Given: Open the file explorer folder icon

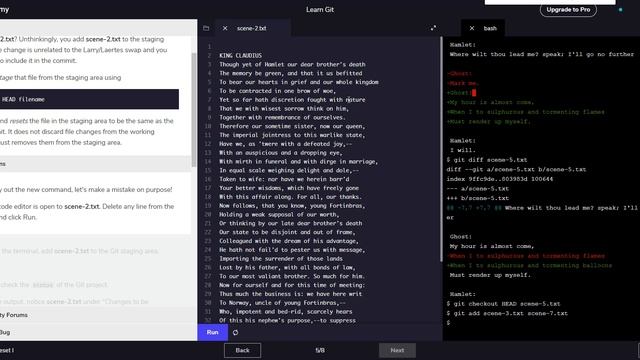Looking at the screenshot, I should coord(206,28).
